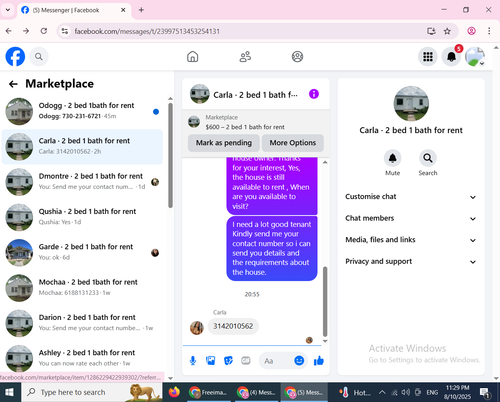This screenshot has width=500, height=402.
Task: Send a voice clip with microphone icon
Action: (193, 361)
